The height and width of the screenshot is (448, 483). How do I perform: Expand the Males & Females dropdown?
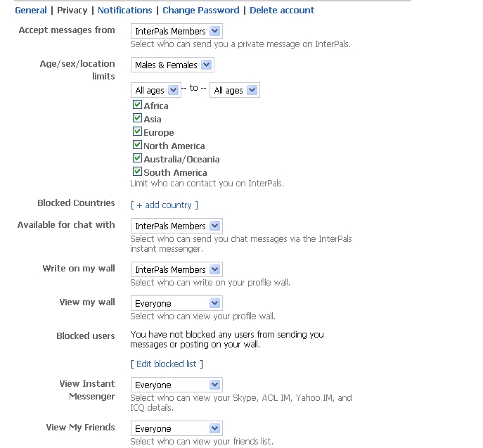[x=172, y=65]
